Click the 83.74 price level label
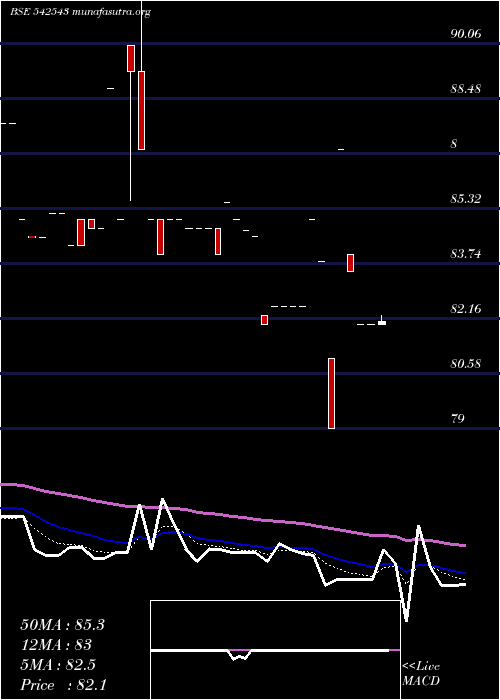Image resolution: width=500 pixels, height=700 pixels. tap(466, 254)
